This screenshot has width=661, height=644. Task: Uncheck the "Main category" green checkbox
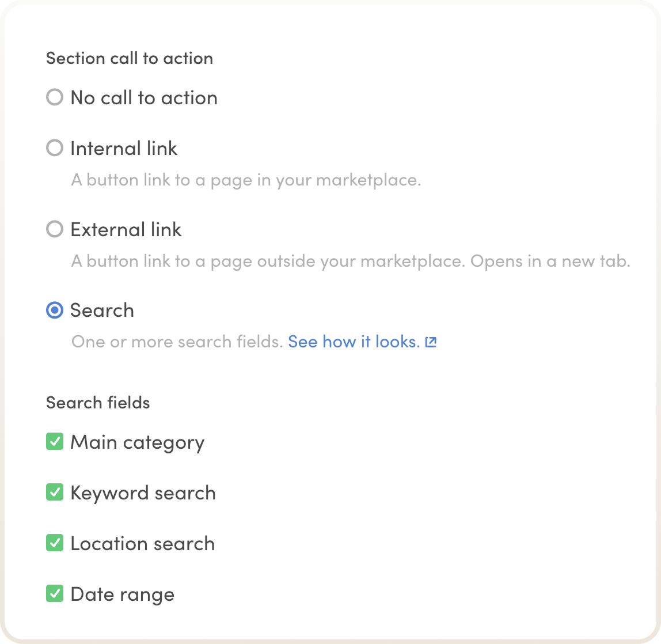pos(55,442)
